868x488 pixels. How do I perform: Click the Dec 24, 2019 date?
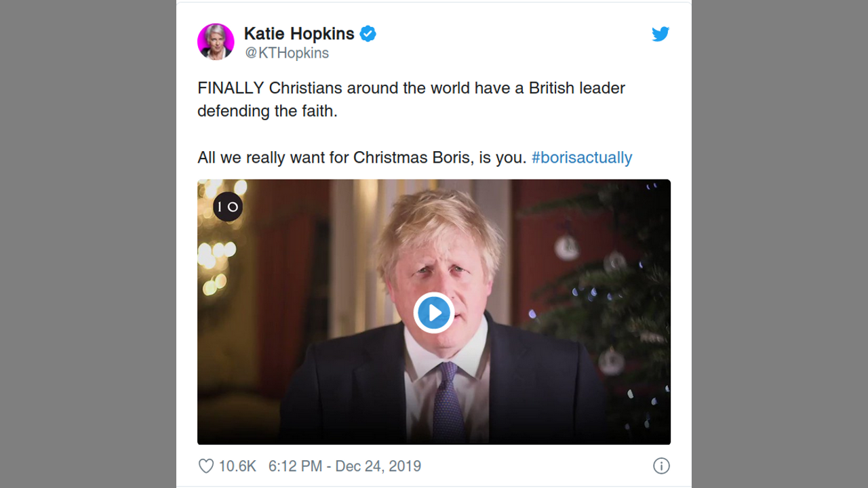tap(378, 466)
